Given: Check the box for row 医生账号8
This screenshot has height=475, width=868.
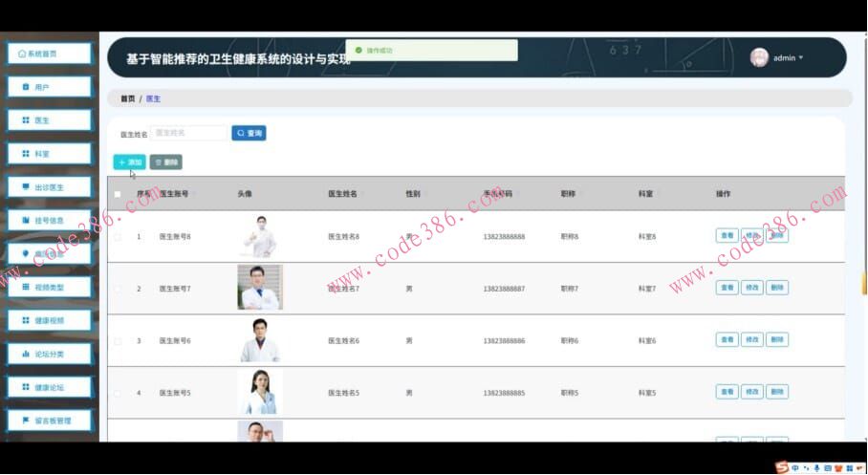Looking at the screenshot, I should [x=118, y=237].
